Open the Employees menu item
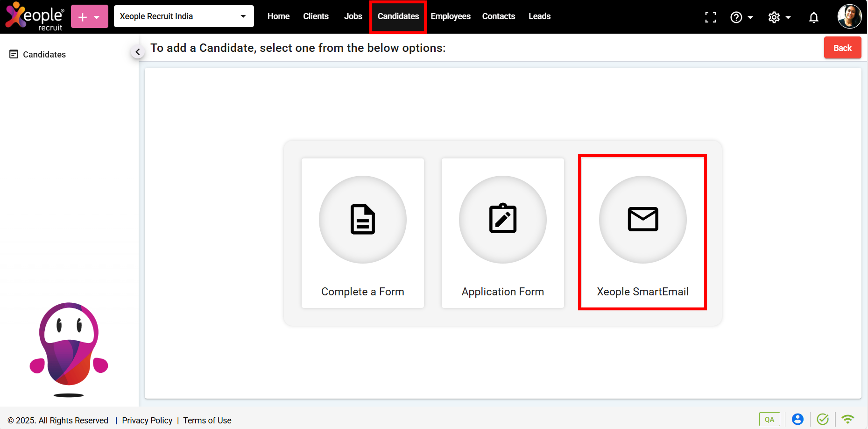The width and height of the screenshot is (868, 429). pos(450,16)
